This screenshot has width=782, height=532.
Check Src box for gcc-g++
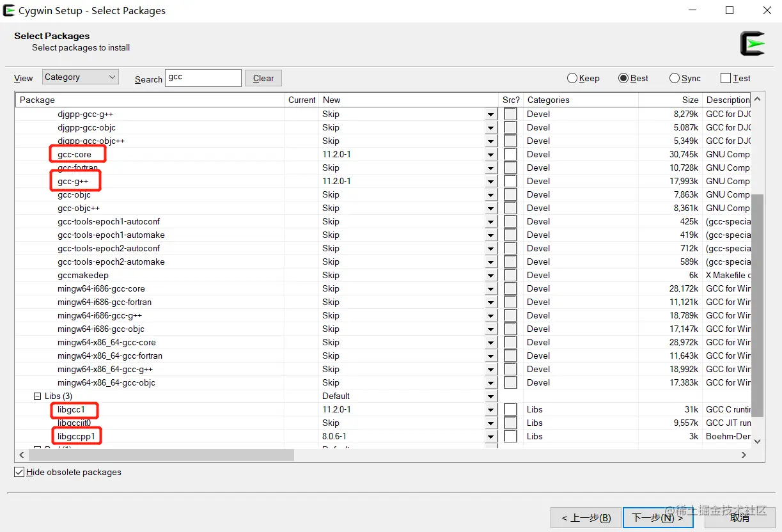click(510, 181)
